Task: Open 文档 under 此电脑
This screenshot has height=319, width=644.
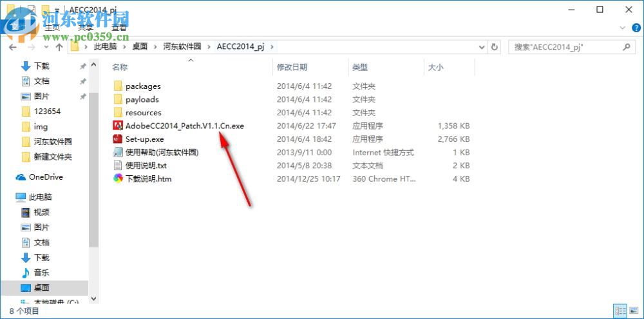Action: pyautogui.click(x=41, y=242)
